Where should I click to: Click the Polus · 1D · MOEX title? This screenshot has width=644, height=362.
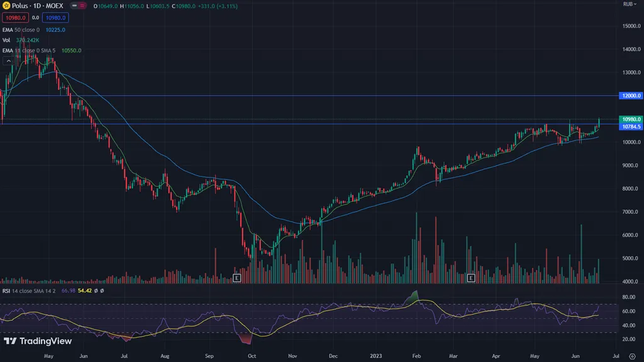click(x=37, y=6)
